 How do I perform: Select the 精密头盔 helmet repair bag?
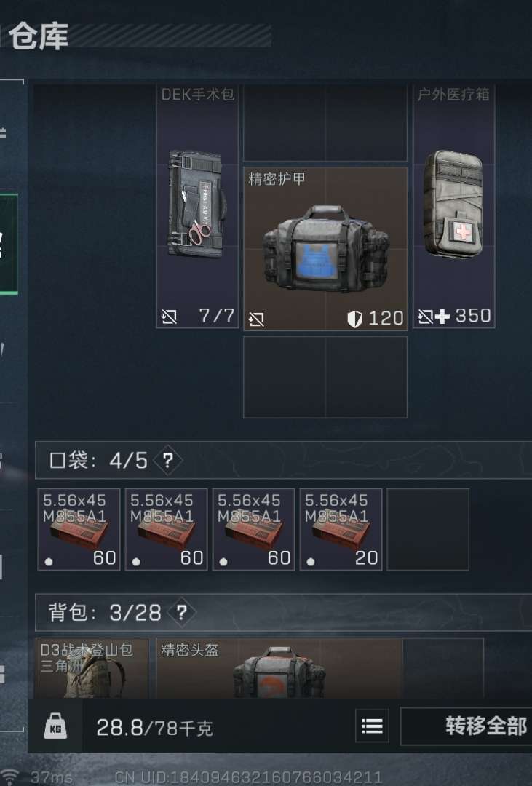pos(279,668)
